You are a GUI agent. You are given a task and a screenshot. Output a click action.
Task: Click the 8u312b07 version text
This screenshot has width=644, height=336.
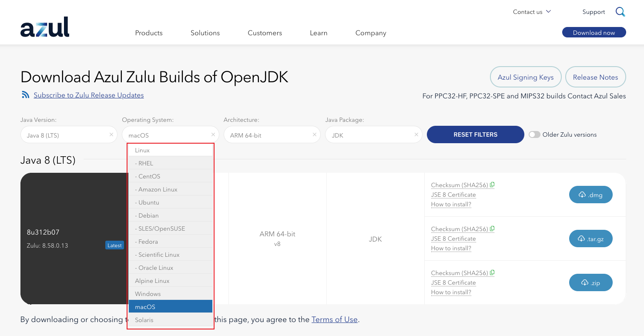point(43,232)
